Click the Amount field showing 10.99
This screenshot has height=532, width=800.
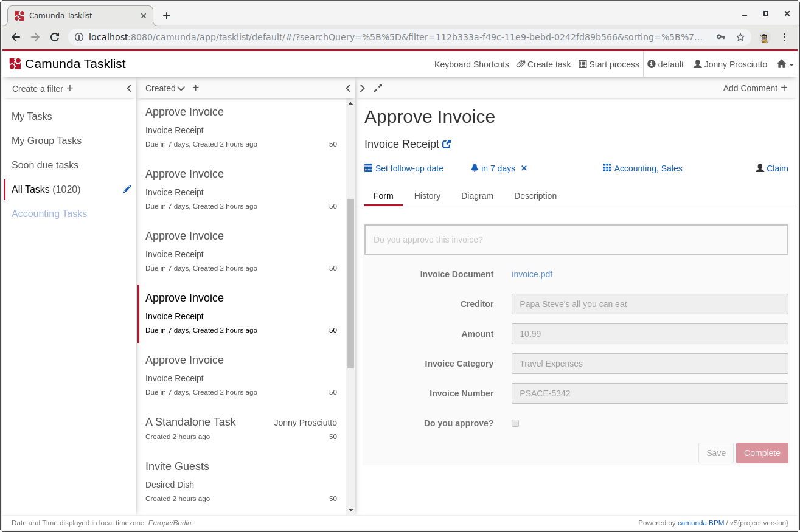coord(650,334)
